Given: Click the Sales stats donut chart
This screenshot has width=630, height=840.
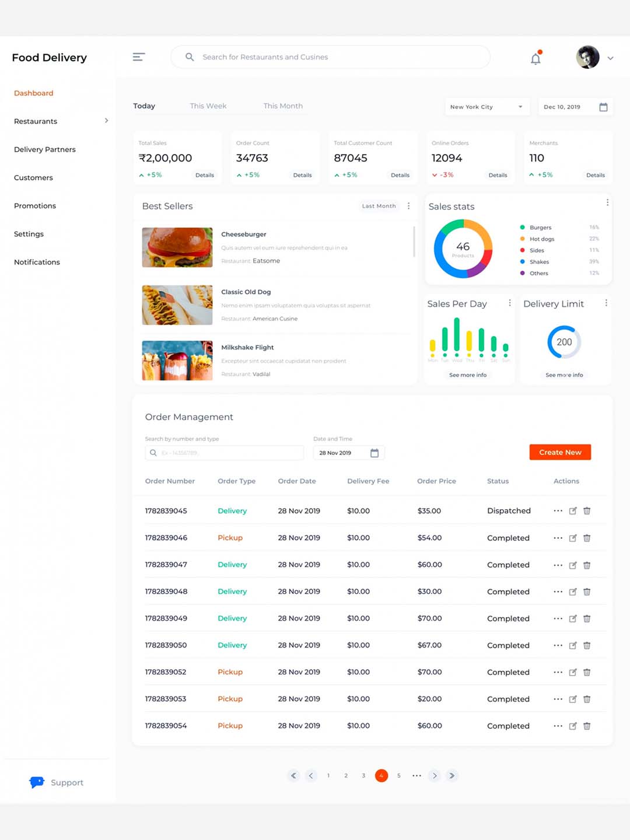Looking at the screenshot, I should (463, 249).
